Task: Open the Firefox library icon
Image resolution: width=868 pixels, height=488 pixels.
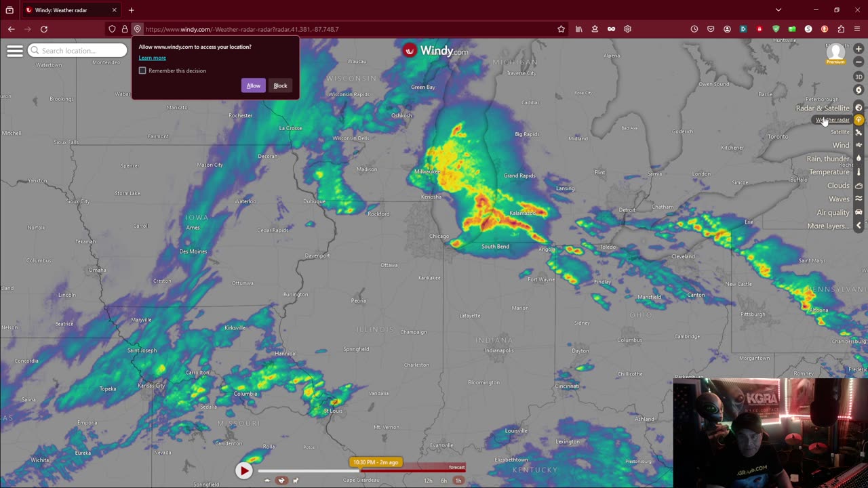Action: point(578,29)
